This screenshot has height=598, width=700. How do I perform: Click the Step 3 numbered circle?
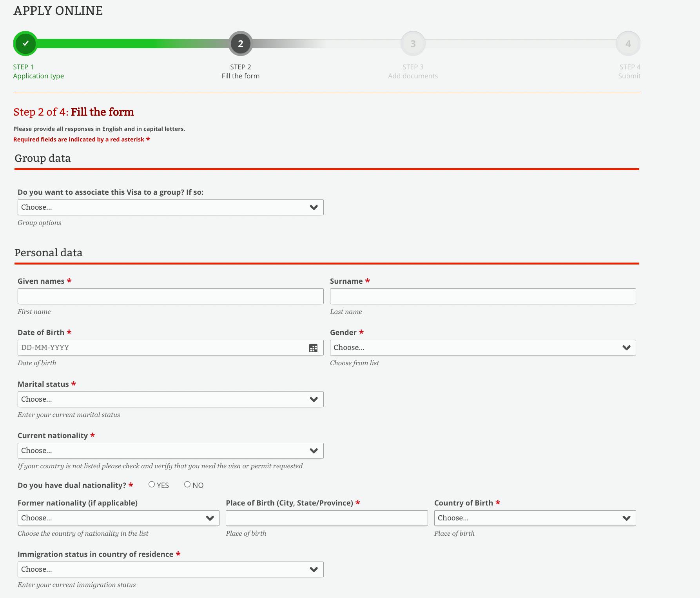click(x=413, y=43)
